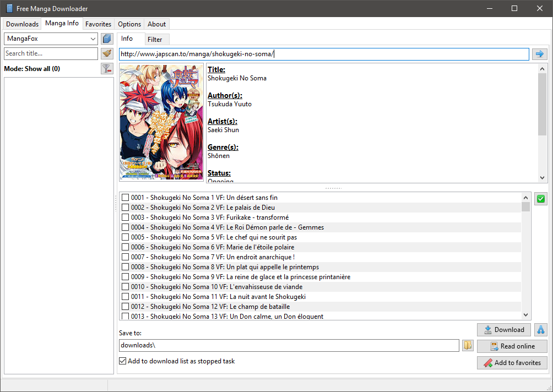Open the About tab
Viewport: 553px width, 392px height.
156,24
